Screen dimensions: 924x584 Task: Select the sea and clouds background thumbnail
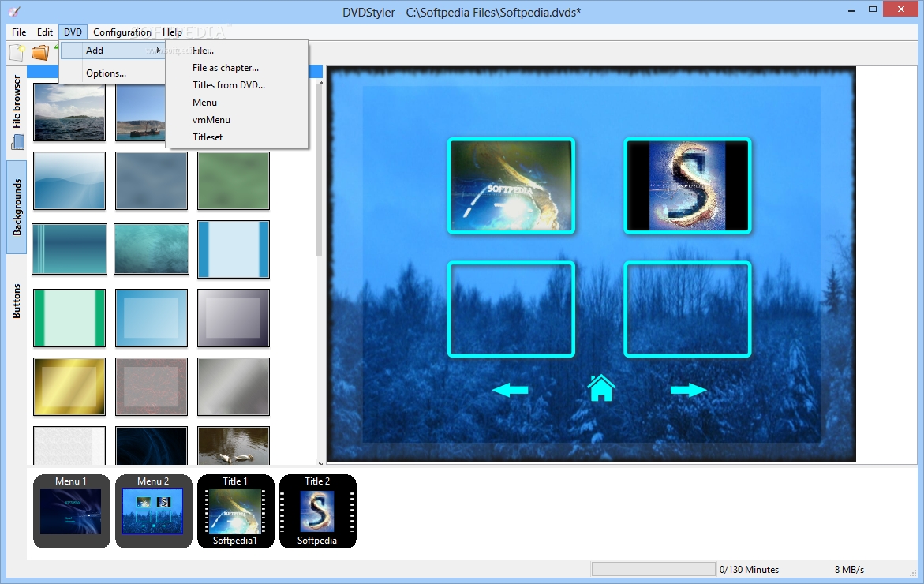[x=69, y=112]
